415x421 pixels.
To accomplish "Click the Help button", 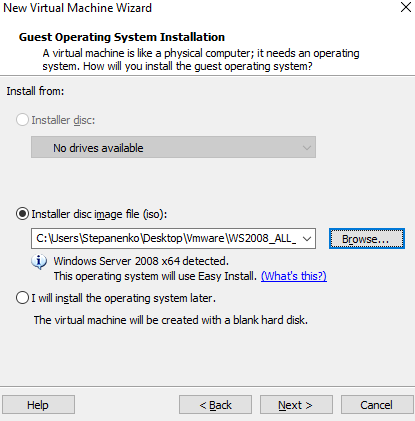I will pos(38,405).
